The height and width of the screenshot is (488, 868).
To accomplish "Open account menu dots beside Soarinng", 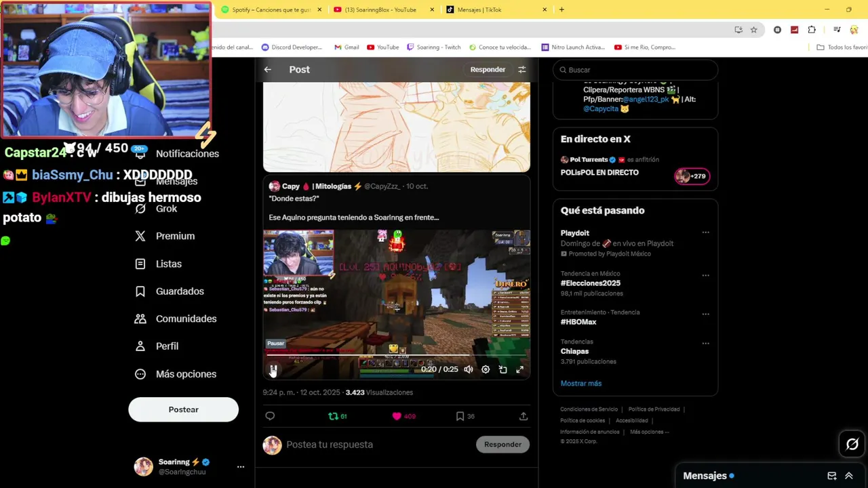I will tap(240, 467).
